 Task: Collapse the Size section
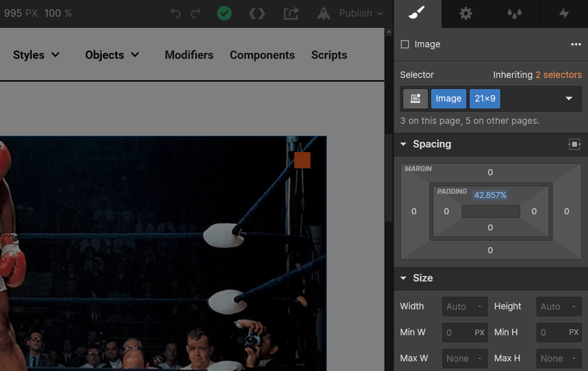pos(403,278)
